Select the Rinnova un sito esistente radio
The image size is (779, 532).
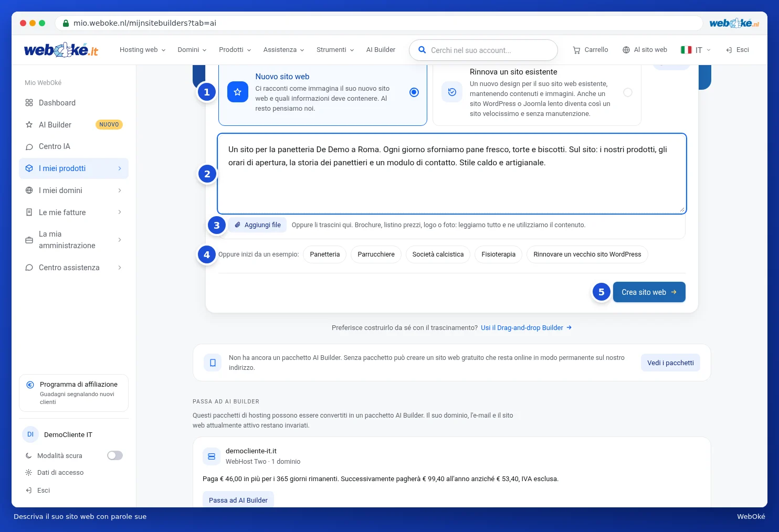628,92
